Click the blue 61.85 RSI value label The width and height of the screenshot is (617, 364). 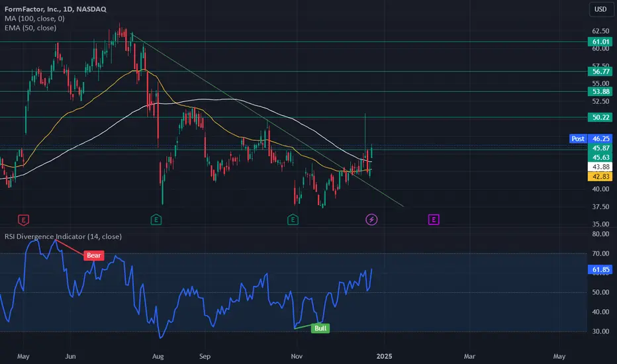(600, 269)
